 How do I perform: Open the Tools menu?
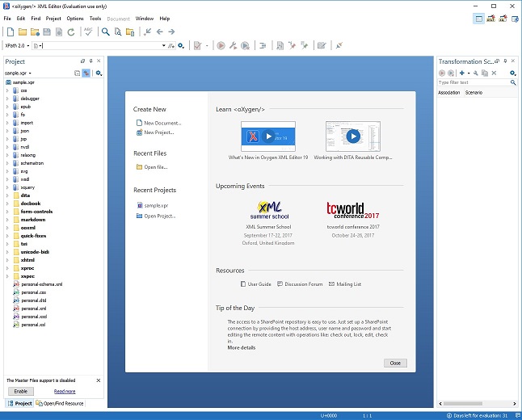pos(95,19)
